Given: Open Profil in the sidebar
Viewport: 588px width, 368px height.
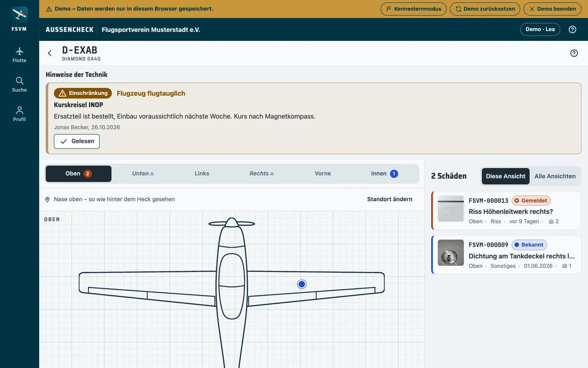Looking at the screenshot, I should [x=19, y=114].
